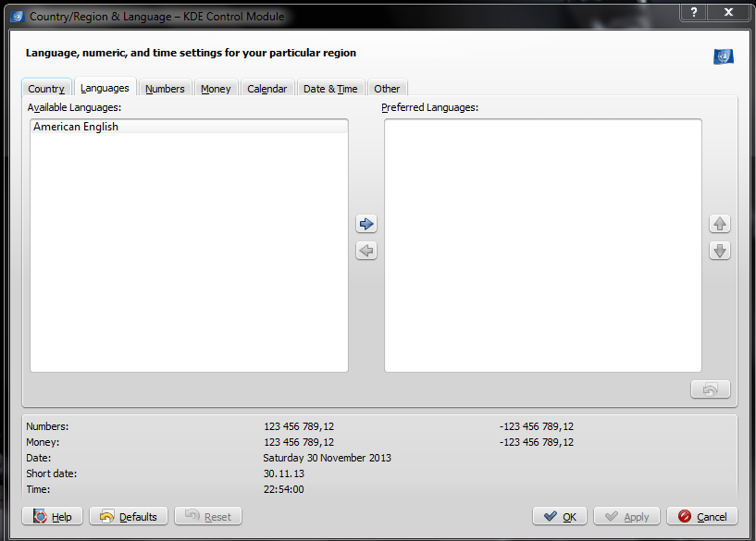The image size is (756, 541).
Task: Open the Calendar tab
Action: (267, 89)
